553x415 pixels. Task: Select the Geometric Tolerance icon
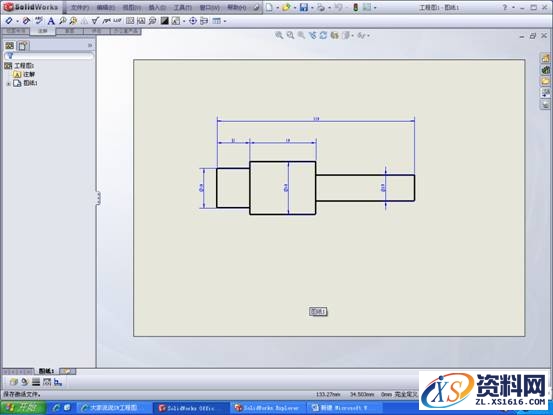point(130,21)
